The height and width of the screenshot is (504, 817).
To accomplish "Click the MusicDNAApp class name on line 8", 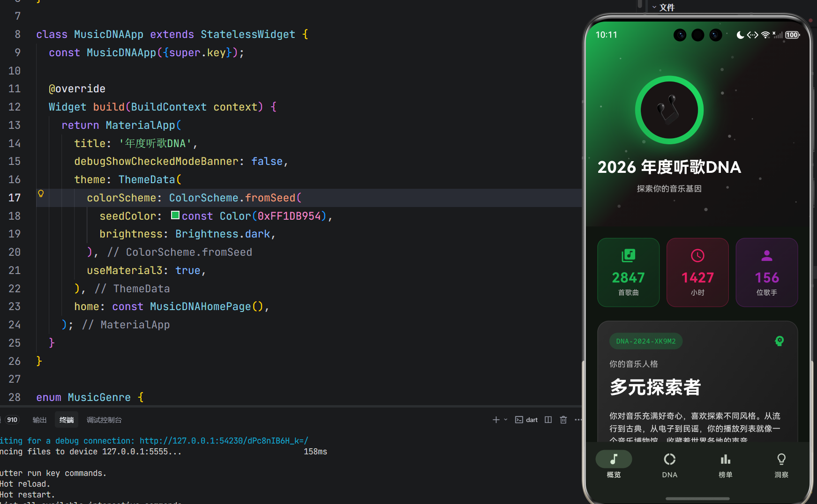I will pos(109,34).
